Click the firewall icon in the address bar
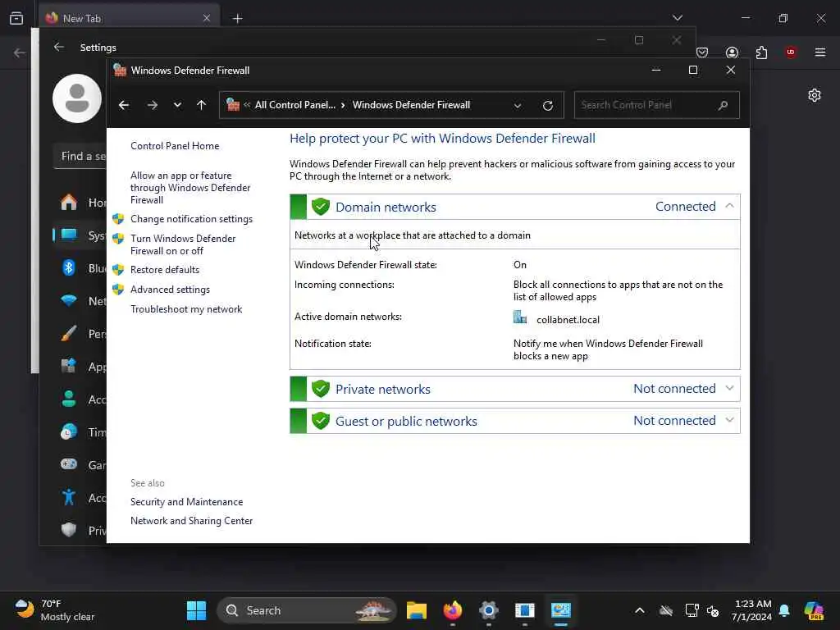 [233, 105]
